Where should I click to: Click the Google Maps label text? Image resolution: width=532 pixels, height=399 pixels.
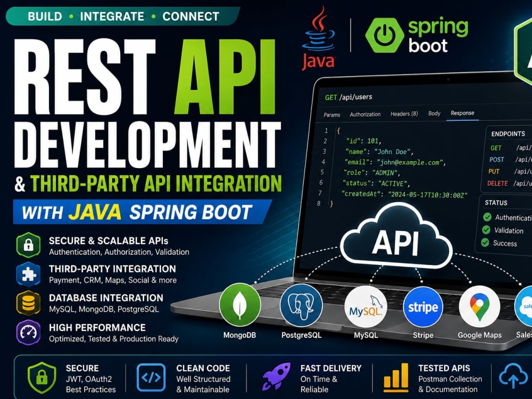(480, 335)
